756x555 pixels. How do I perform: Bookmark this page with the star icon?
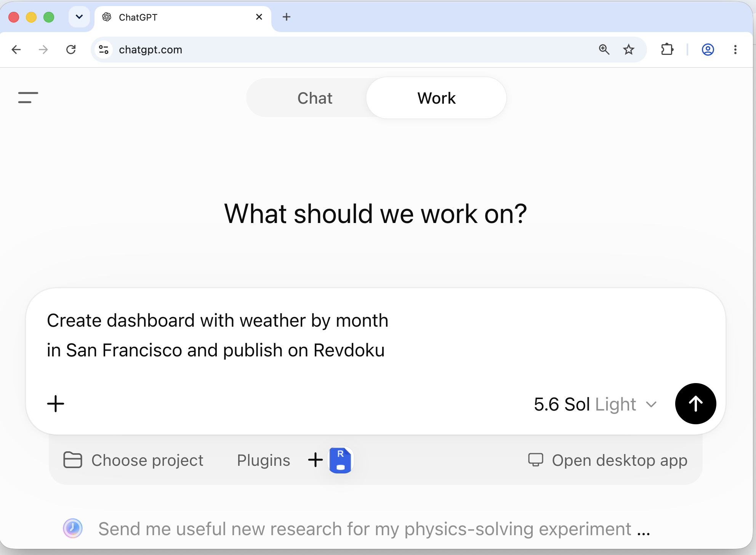click(x=629, y=50)
